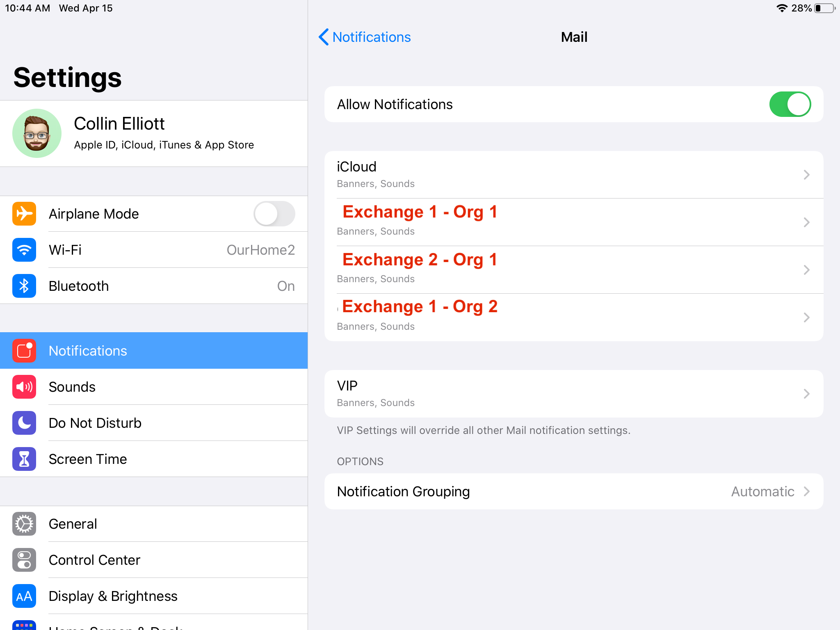Turn off Allow Notifications switch

pyautogui.click(x=790, y=104)
